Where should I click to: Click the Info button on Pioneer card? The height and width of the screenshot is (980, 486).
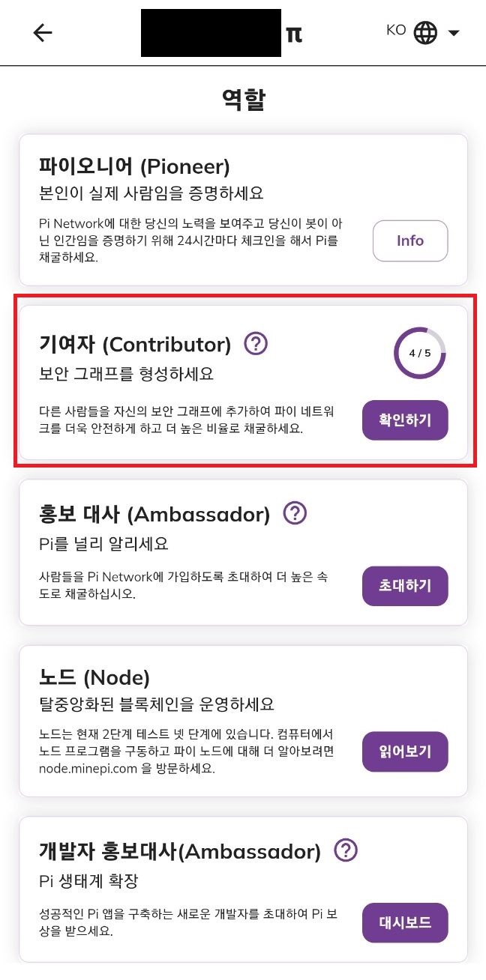(410, 241)
